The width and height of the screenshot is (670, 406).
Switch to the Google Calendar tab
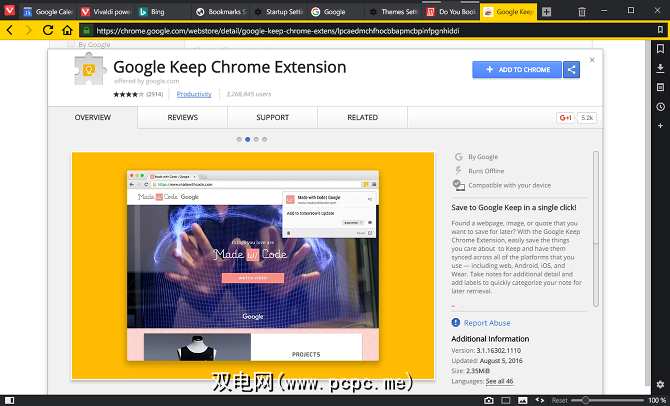(48, 12)
